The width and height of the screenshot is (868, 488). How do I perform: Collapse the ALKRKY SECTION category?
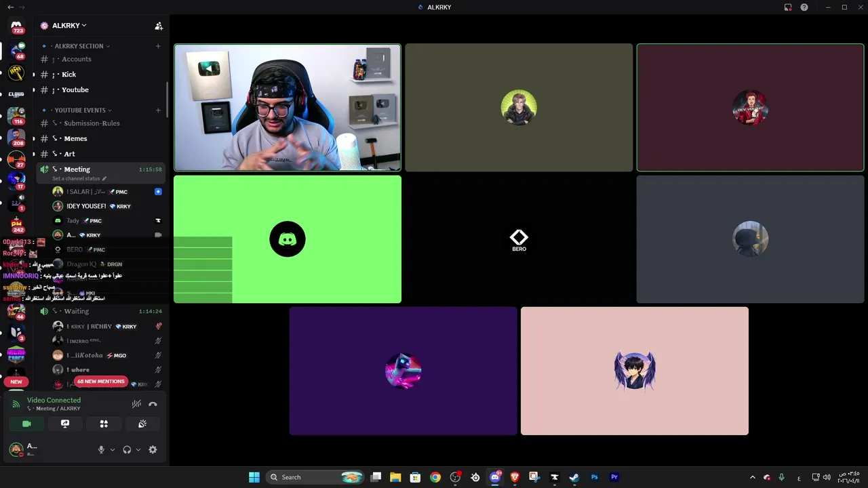79,46
